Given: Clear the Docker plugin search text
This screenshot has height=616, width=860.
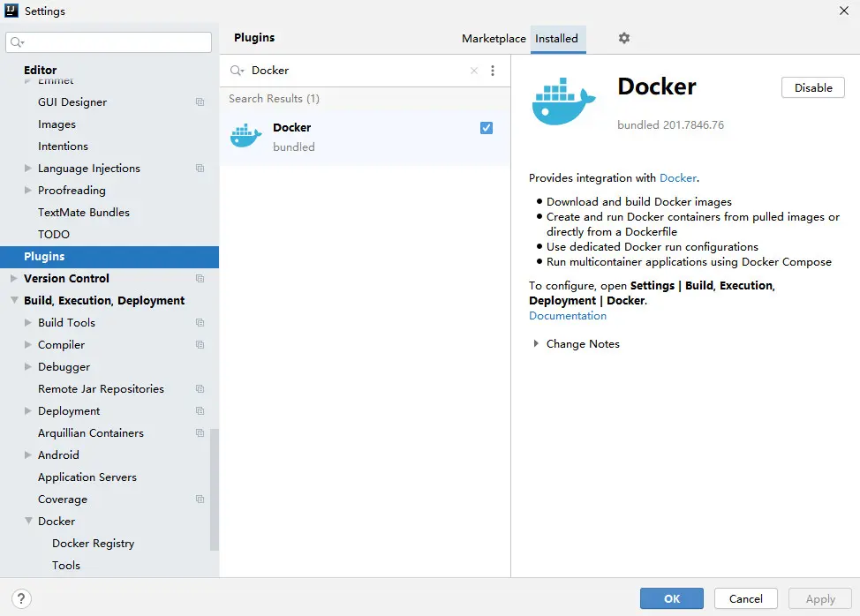Looking at the screenshot, I should (x=474, y=70).
